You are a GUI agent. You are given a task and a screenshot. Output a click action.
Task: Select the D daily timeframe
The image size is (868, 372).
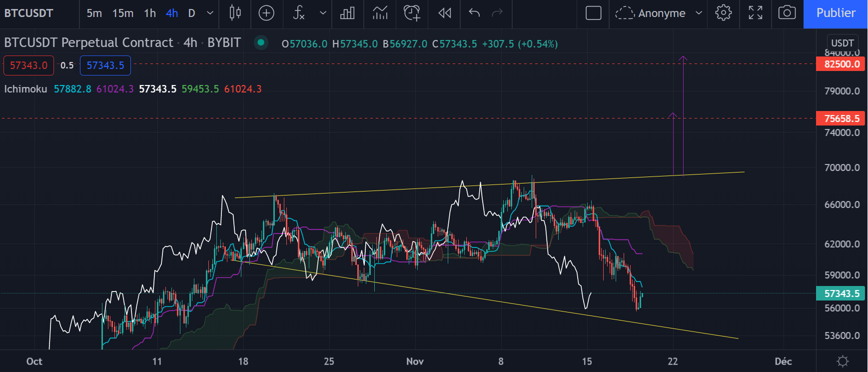tap(191, 13)
